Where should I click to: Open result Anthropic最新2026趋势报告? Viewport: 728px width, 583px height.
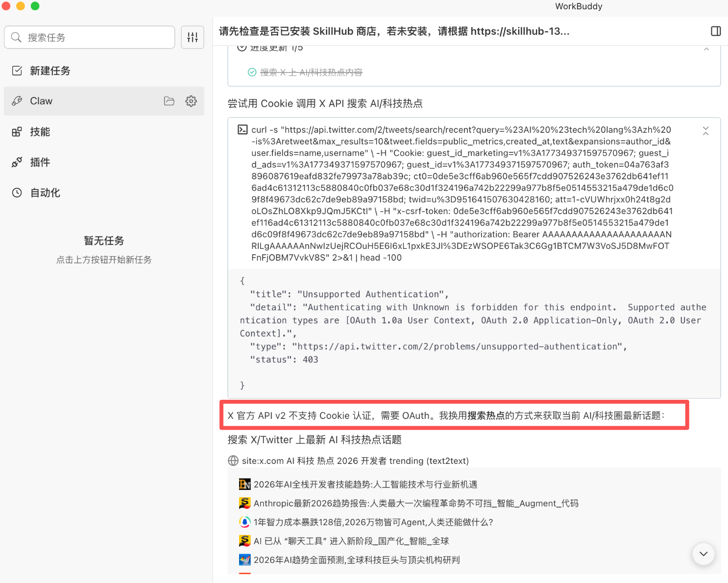416,503
